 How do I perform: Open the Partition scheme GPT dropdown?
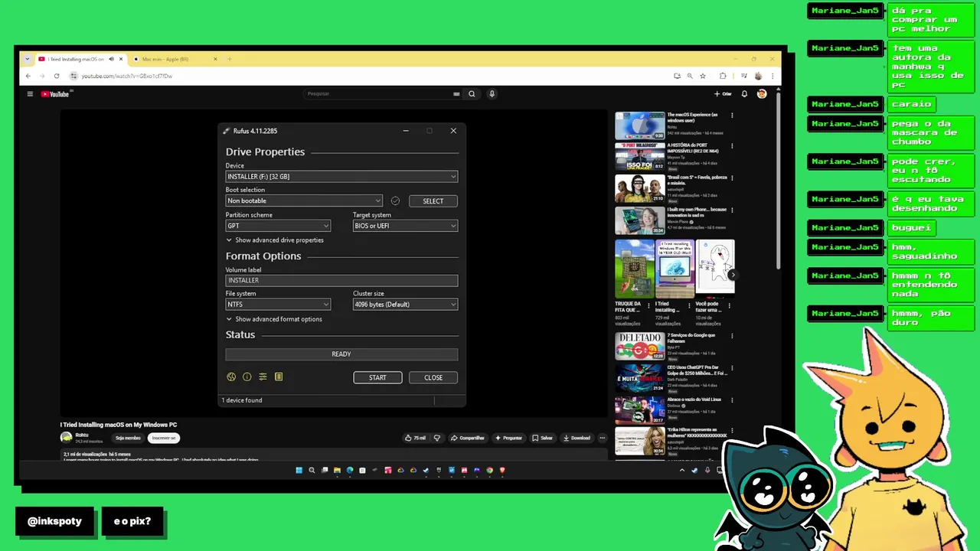pos(278,226)
